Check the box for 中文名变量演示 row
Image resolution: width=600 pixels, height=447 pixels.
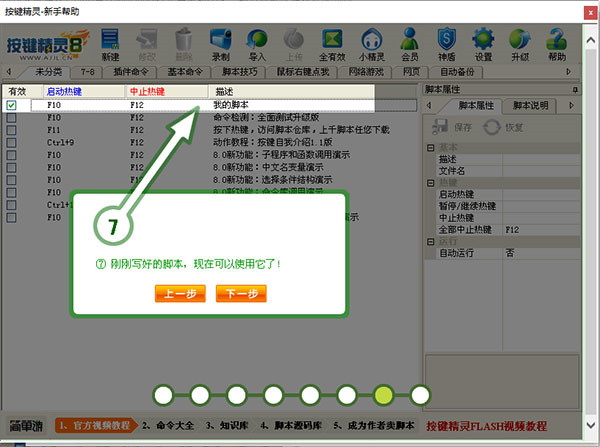coord(11,167)
